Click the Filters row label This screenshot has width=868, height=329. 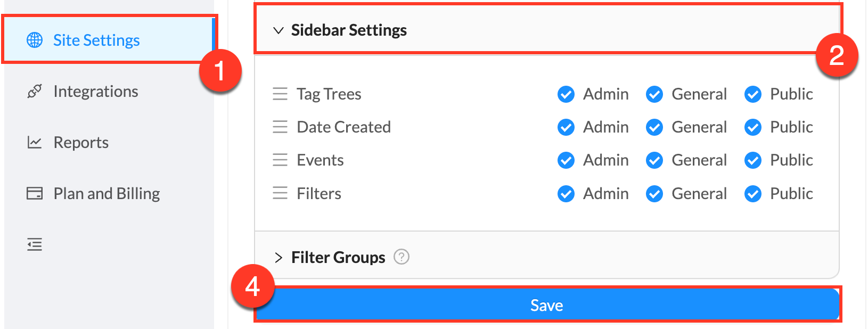(318, 193)
